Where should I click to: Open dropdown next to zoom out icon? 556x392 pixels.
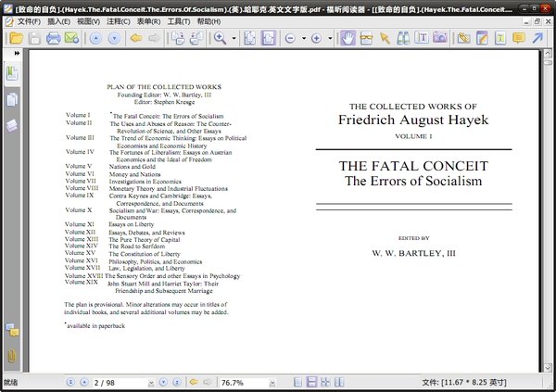point(304,38)
